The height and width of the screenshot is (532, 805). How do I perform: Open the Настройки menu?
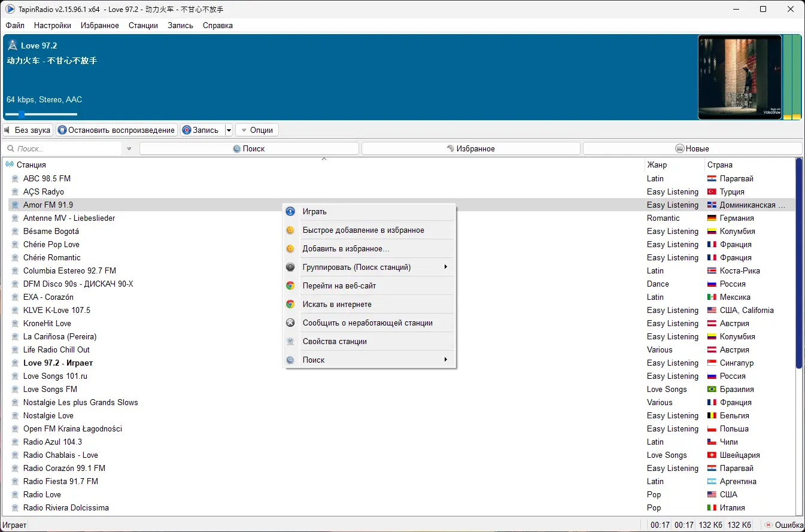click(x=52, y=25)
